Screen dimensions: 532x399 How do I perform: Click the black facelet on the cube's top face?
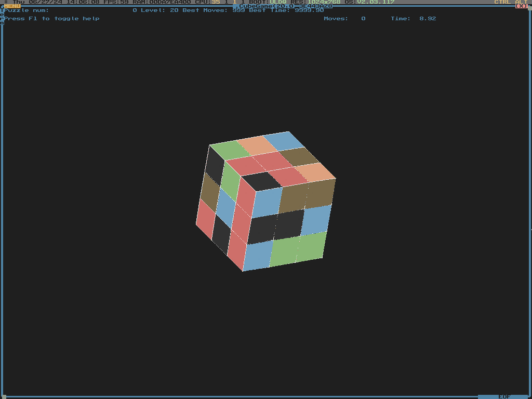(x=261, y=181)
